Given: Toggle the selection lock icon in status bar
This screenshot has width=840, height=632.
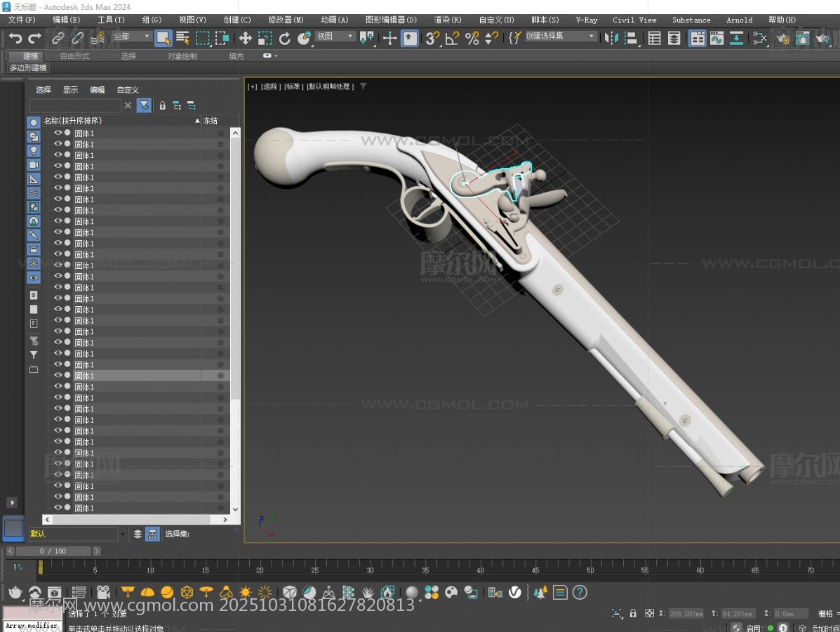Looking at the screenshot, I should coord(633,613).
